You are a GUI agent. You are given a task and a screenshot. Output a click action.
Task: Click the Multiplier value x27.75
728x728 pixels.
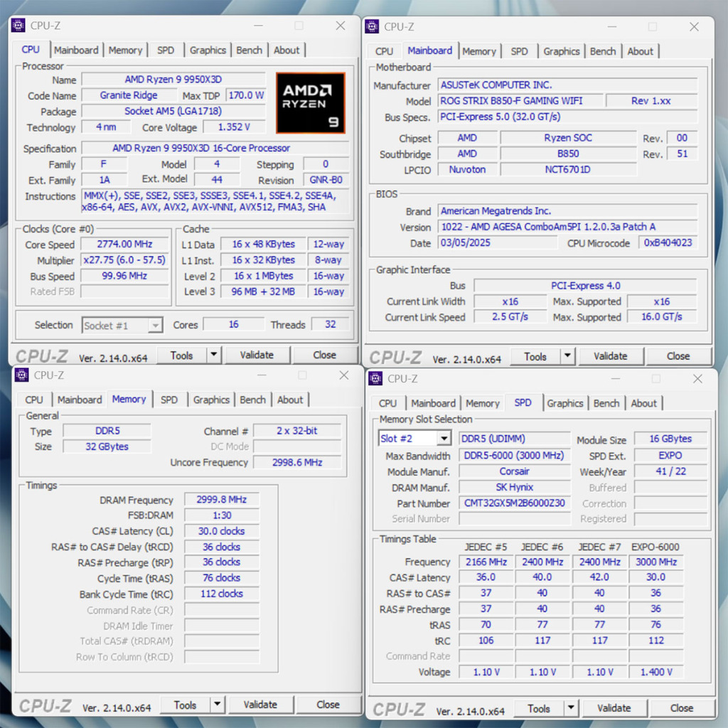point(124,260)
